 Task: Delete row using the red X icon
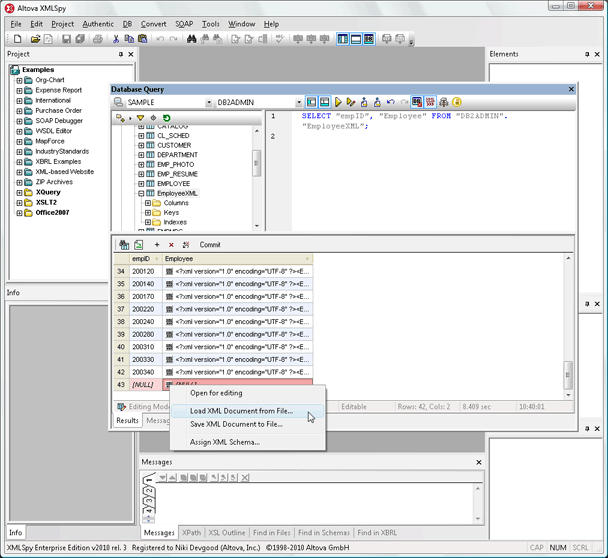(171, 245)
